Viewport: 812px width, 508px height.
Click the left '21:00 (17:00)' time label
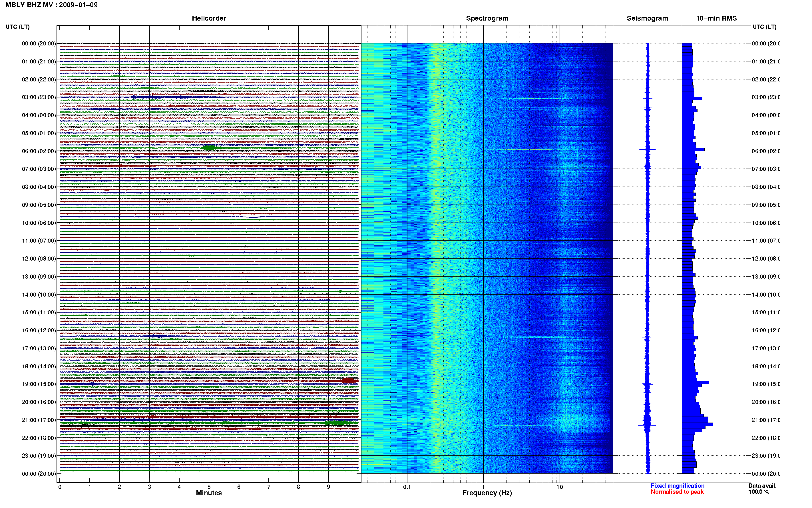pos(39,420)
